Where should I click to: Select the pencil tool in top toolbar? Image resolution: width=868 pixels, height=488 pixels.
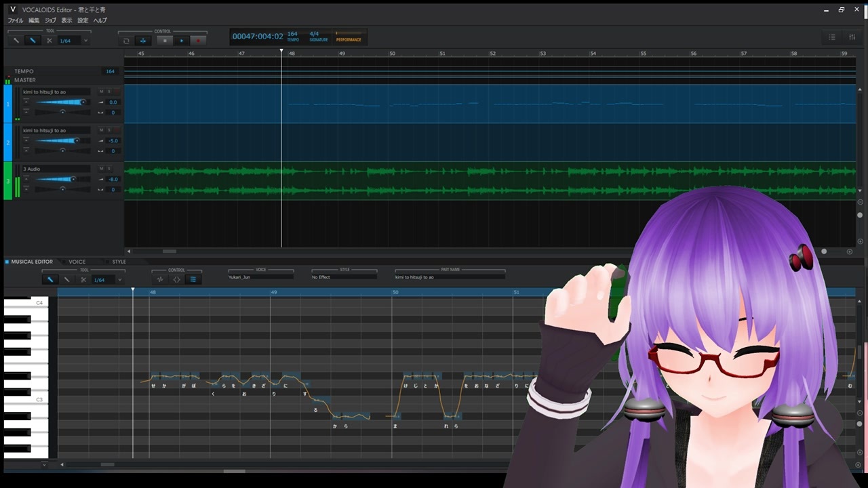pos(32,41)
